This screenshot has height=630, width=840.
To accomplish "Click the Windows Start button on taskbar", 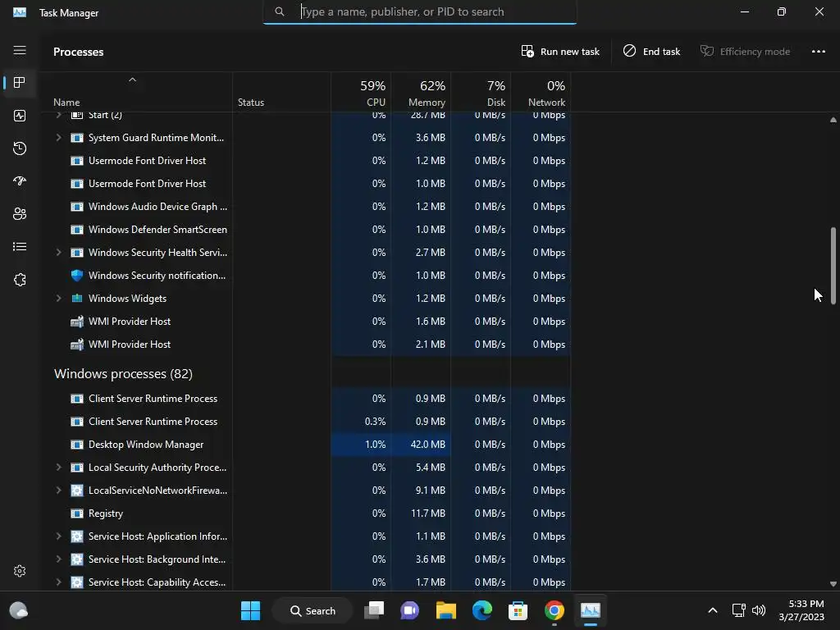I will pyautogui.click(x=250, y=610).
